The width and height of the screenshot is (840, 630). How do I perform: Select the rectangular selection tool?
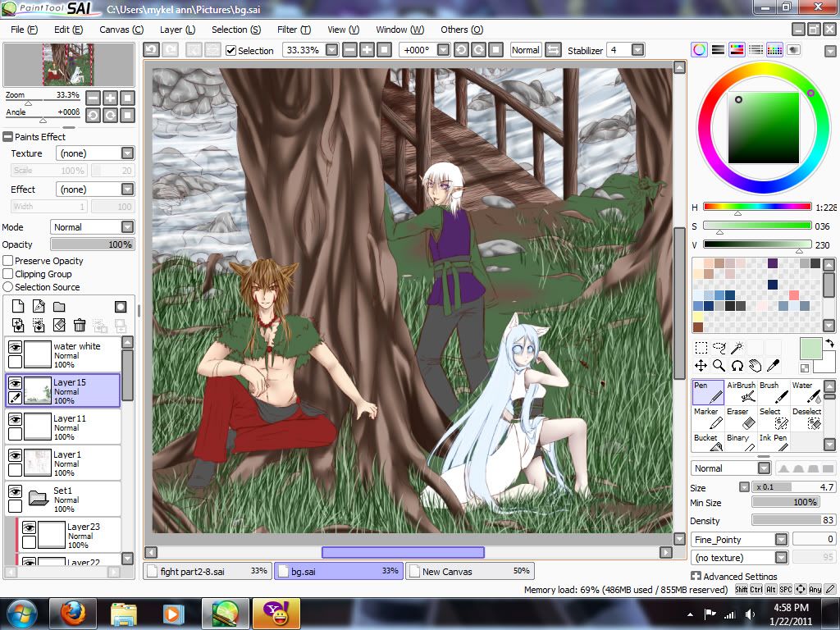[x=701, y=348]
